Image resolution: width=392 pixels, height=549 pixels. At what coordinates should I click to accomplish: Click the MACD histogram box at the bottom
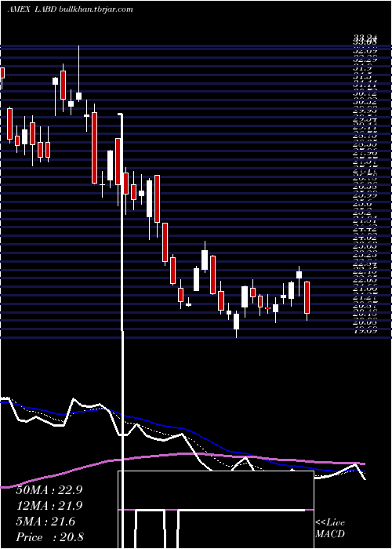tap(216, 510)
